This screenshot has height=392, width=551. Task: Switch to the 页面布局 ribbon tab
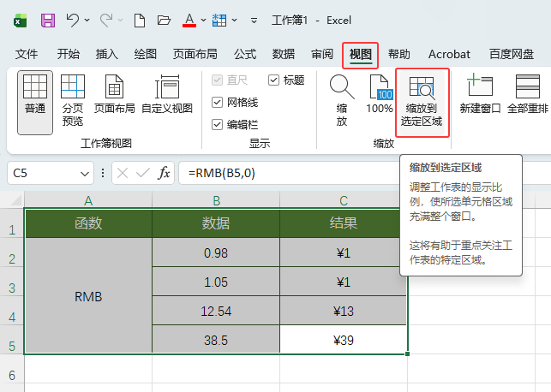(195, 54)
